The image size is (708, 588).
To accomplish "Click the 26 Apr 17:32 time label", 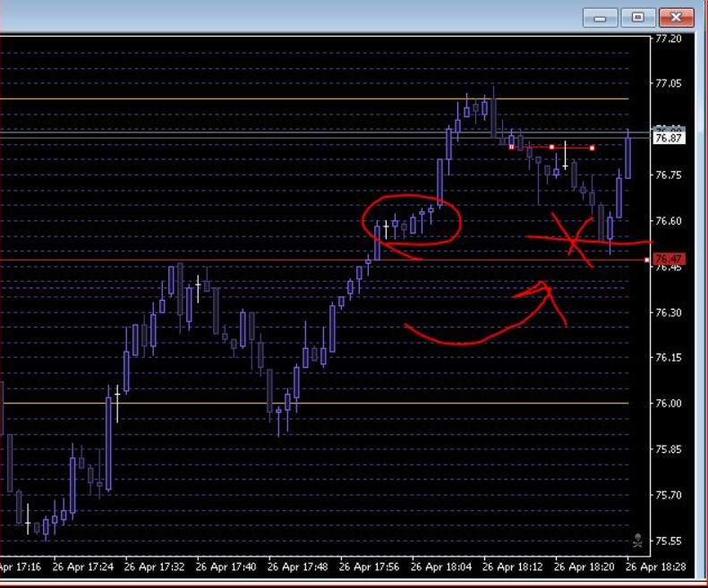I will click(155, 567).
